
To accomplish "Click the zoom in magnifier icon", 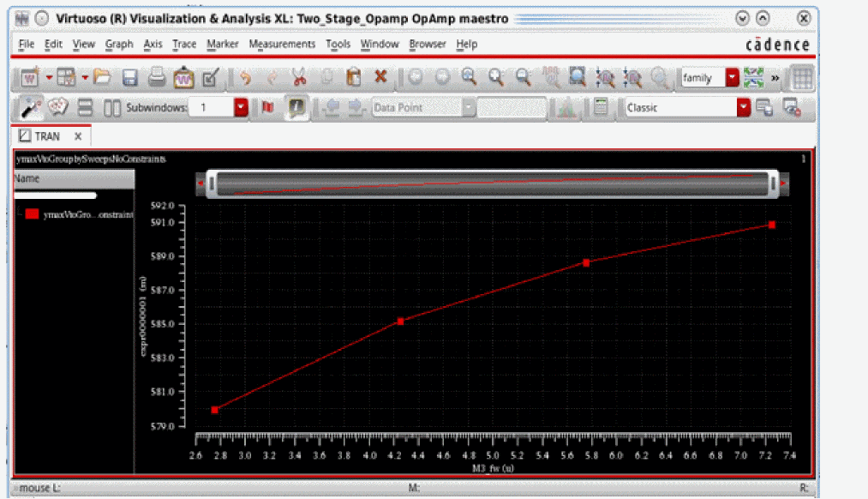I will tap(496, 77).
